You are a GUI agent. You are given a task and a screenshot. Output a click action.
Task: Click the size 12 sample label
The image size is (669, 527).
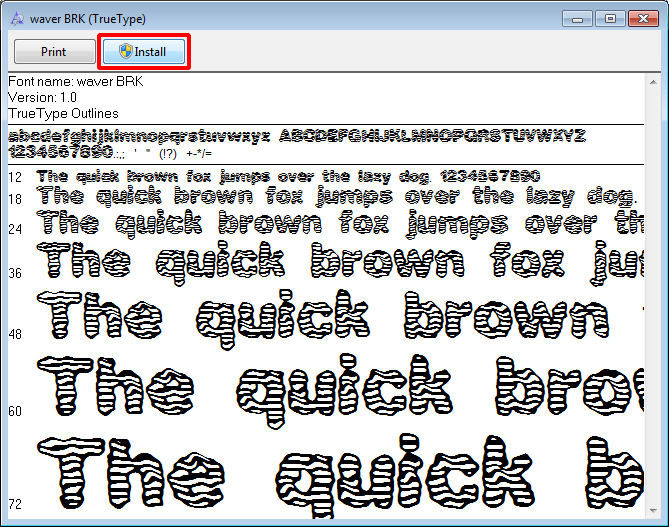click(x=15, y=177)
